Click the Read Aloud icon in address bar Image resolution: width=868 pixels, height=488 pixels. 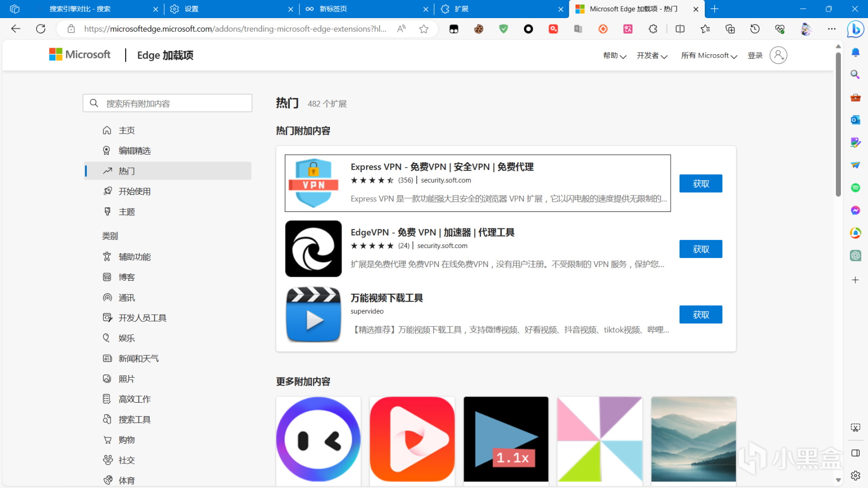pyautogui.click(x=401, y=29)
